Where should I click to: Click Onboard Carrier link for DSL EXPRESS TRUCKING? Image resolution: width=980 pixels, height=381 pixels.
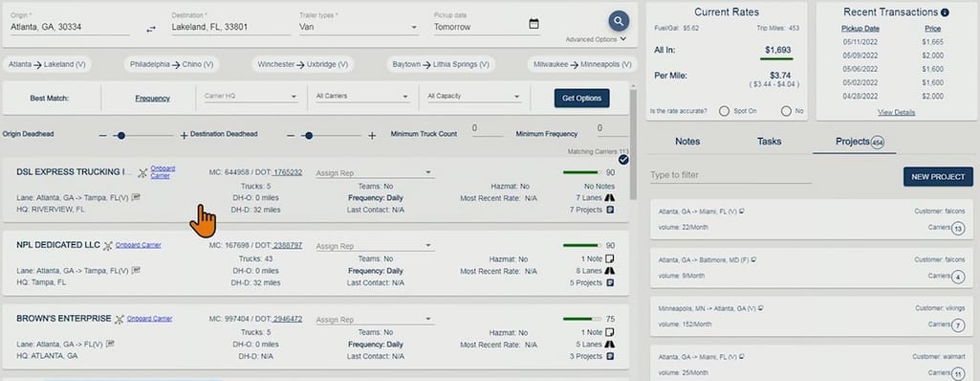point(163,172)
